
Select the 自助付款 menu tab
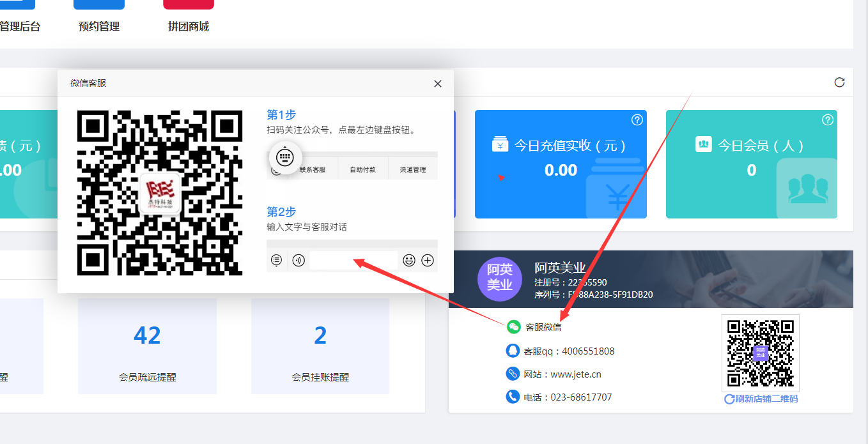point(363,170)
